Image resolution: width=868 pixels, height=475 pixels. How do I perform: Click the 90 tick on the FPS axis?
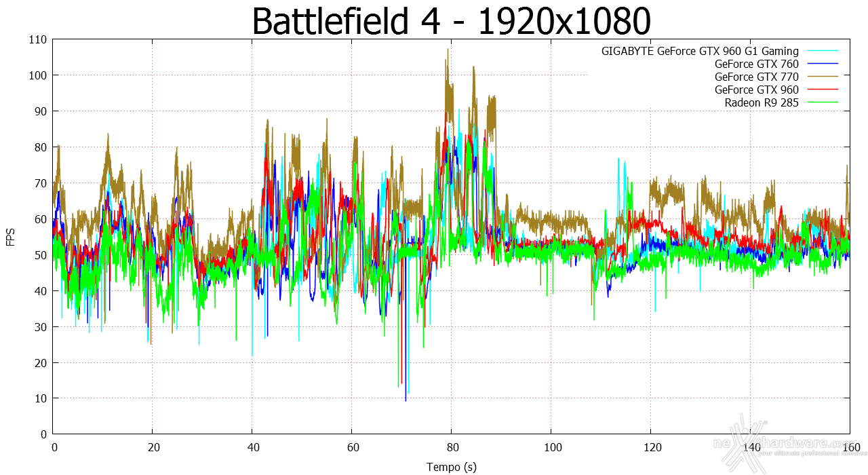pos(41,111)
